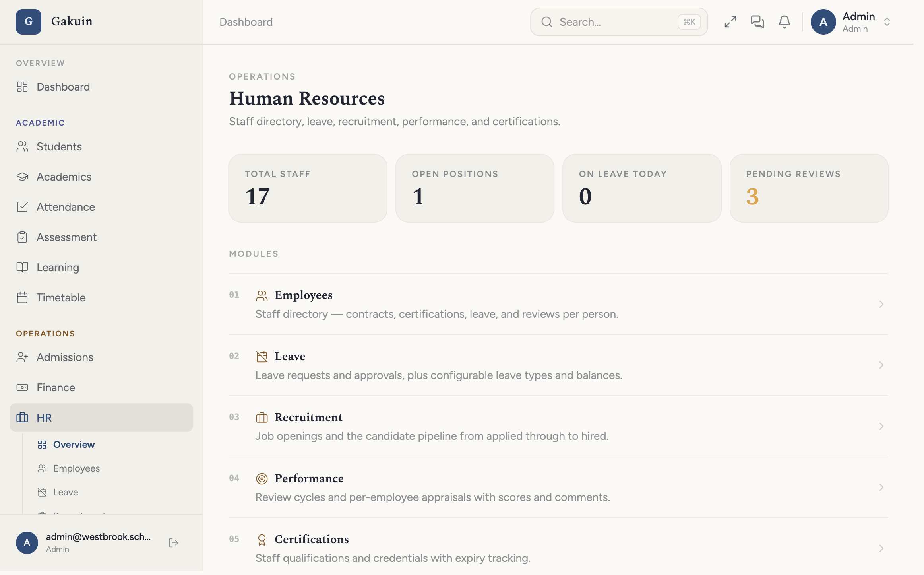Click the Performance module target icon

[x=262, y=478]
